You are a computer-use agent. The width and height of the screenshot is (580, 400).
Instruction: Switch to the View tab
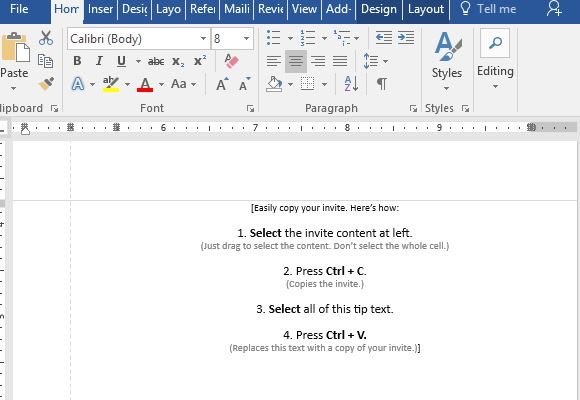click(304, 9)
